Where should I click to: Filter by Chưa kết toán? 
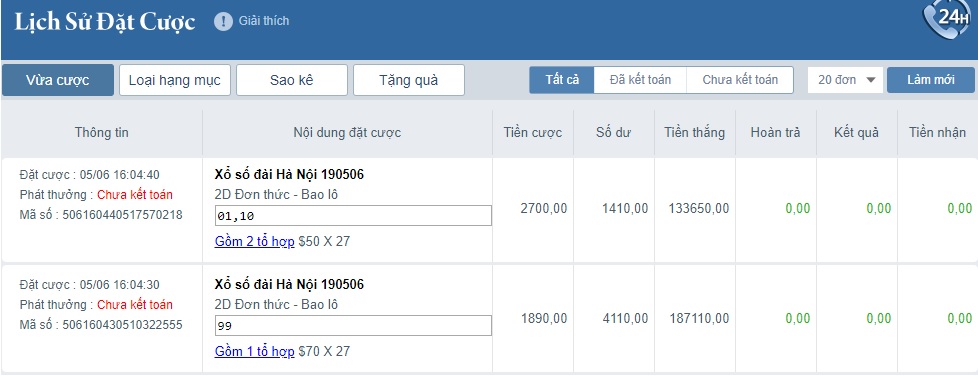click(740, 80)
